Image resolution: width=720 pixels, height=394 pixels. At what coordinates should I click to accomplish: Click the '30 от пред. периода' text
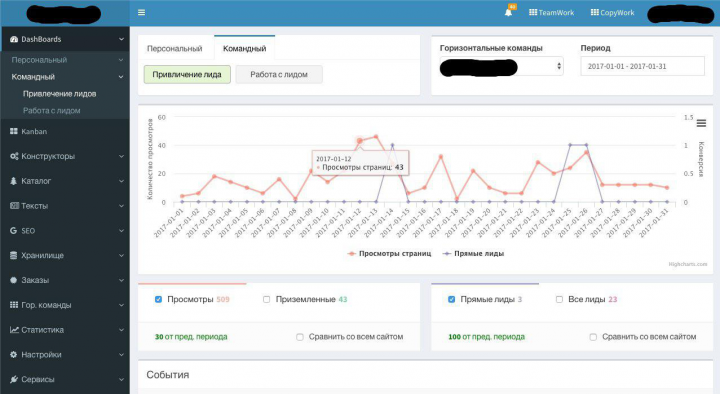191,337
